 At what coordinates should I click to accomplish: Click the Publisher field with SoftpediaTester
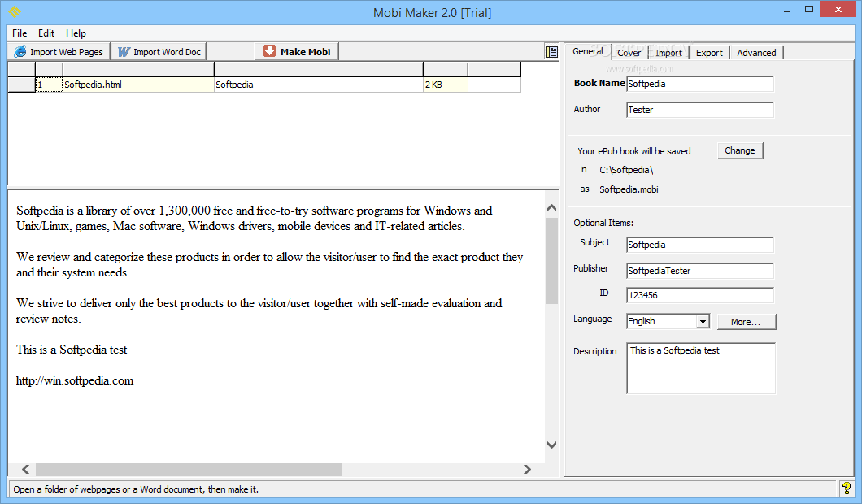coord(700,271)
